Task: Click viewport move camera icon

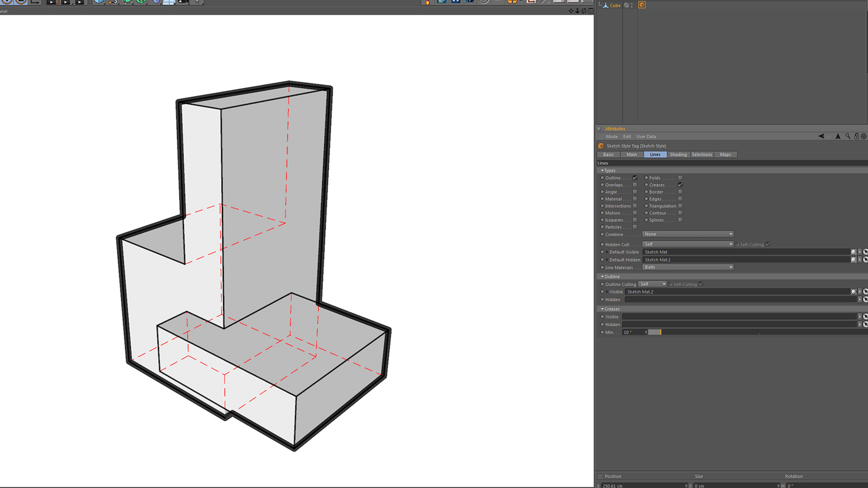Action: 571,11
